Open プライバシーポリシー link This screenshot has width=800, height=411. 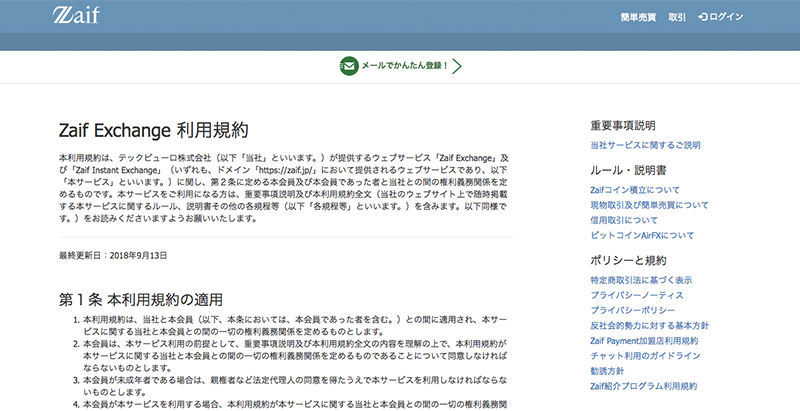point(633,310)
